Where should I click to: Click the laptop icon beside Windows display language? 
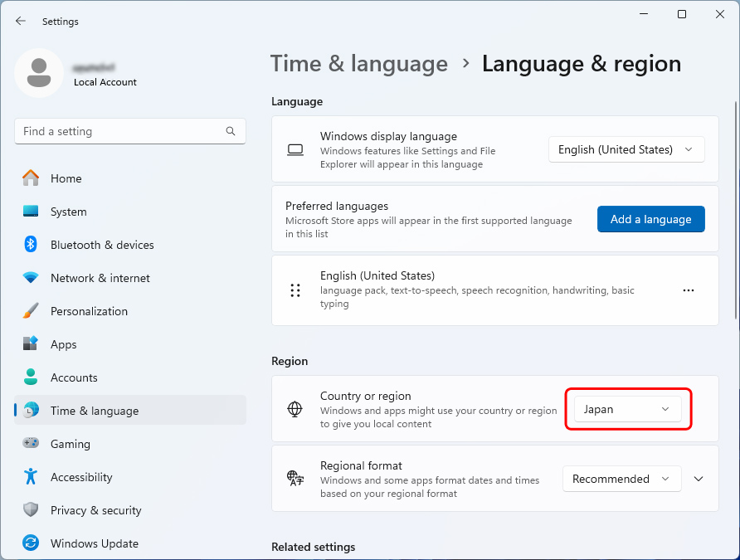click(x=295, y=150)
